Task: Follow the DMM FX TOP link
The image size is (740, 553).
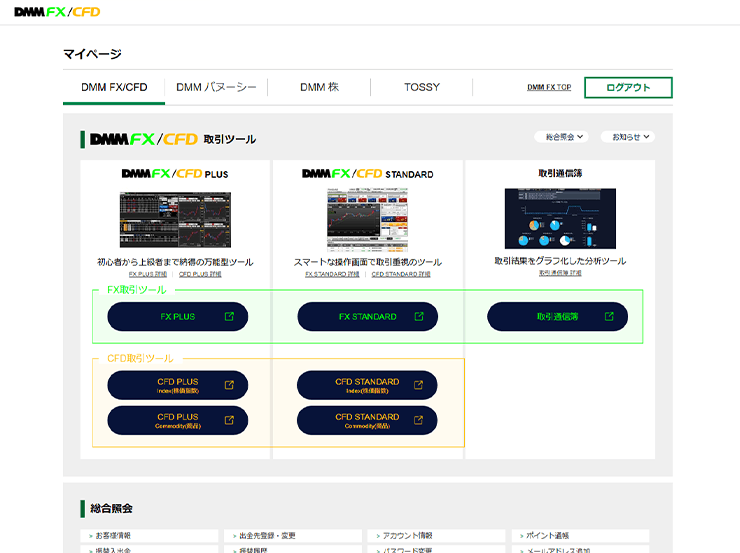Action: (549, 87)
